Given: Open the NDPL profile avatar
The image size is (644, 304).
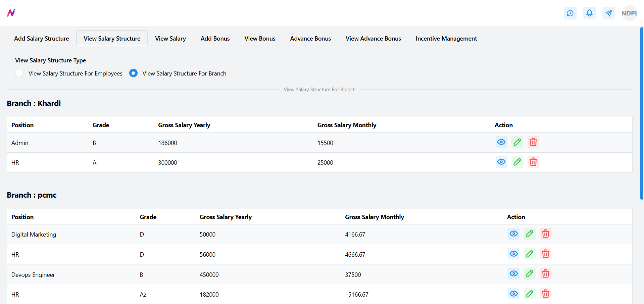Looking at the screenshot, I should tap(629, 13).
